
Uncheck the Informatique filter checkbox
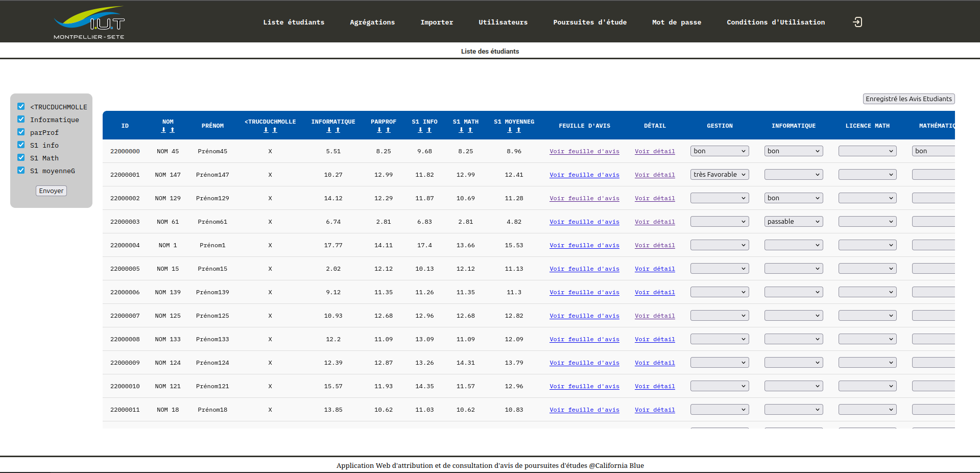[21, 119]
